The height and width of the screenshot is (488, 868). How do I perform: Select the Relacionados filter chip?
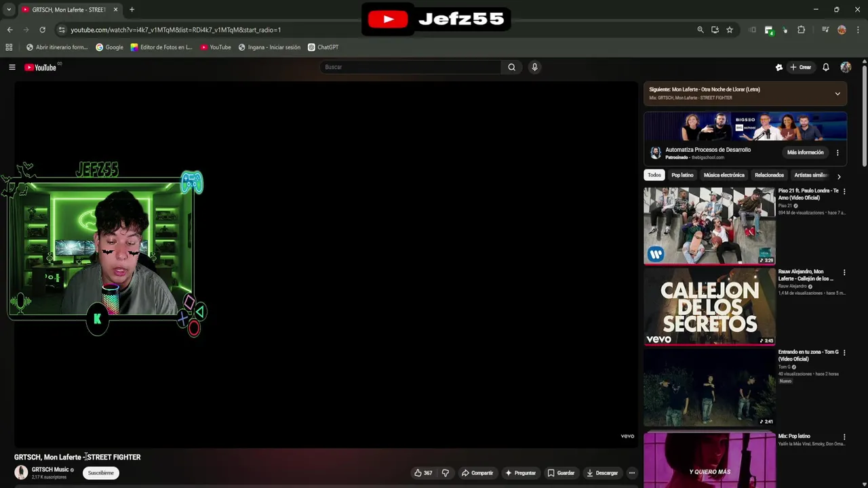(769, 175)
